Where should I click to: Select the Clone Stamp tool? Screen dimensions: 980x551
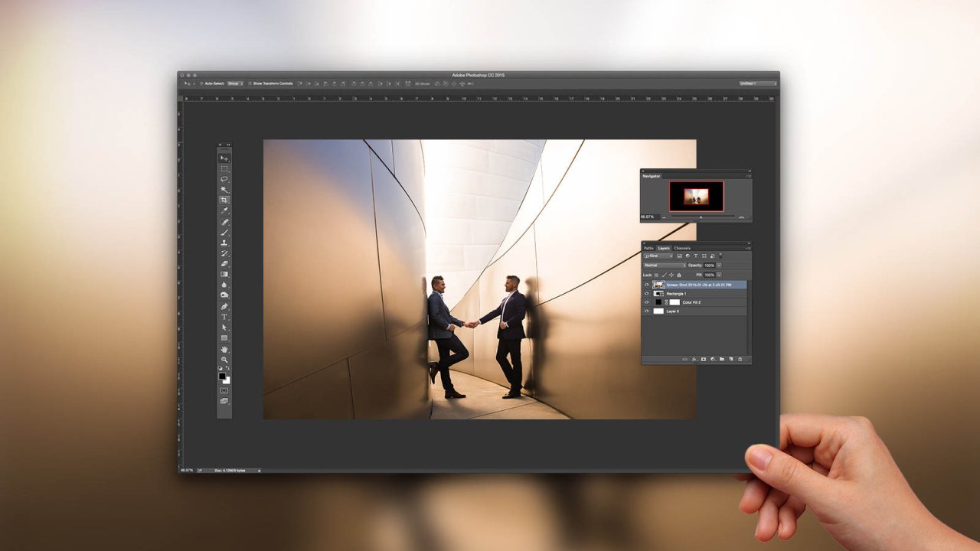pyautogui.click(x=224, y=243)
